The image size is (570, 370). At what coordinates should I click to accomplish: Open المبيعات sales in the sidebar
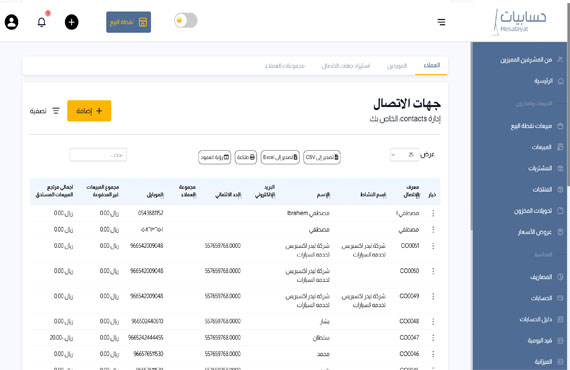[547, 147]
